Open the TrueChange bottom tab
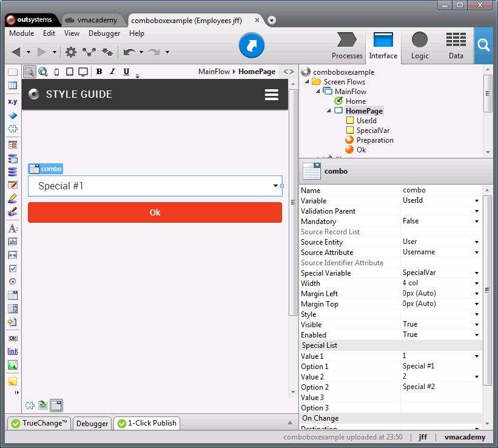Viewport: 498px width, 448px height. [x=39, y=423]
